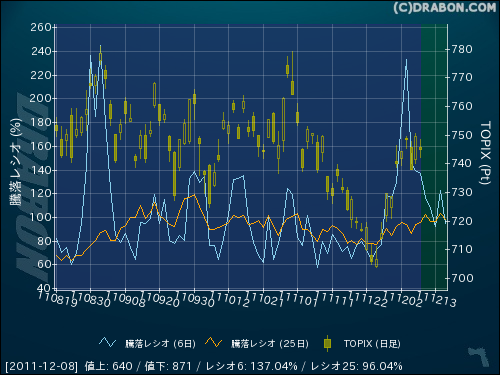Click the 700 value on TOPIX axis
This screenshot has width=500, height=375.
462,278
